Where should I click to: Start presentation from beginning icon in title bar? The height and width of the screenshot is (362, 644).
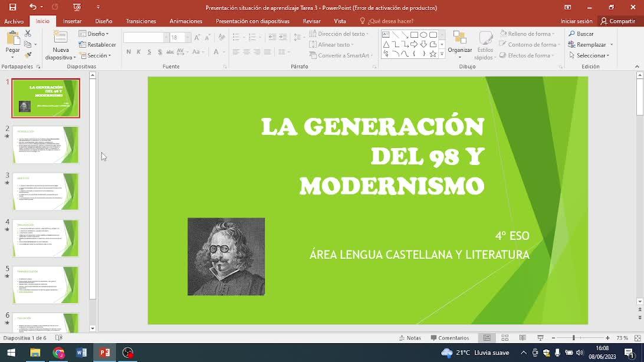tap(77, 7)
